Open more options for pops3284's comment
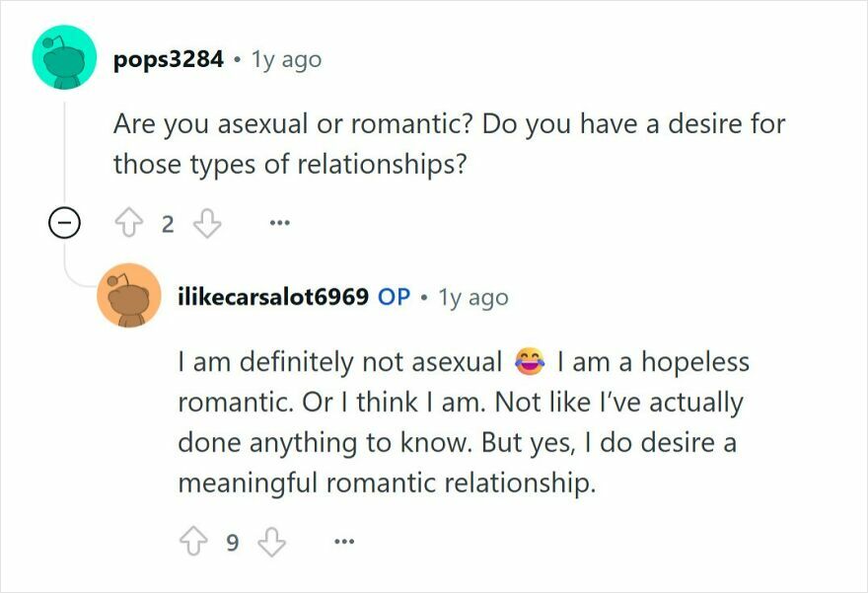Image resolution: width=868 pixels, height=593 pixels. click(280, 223)
